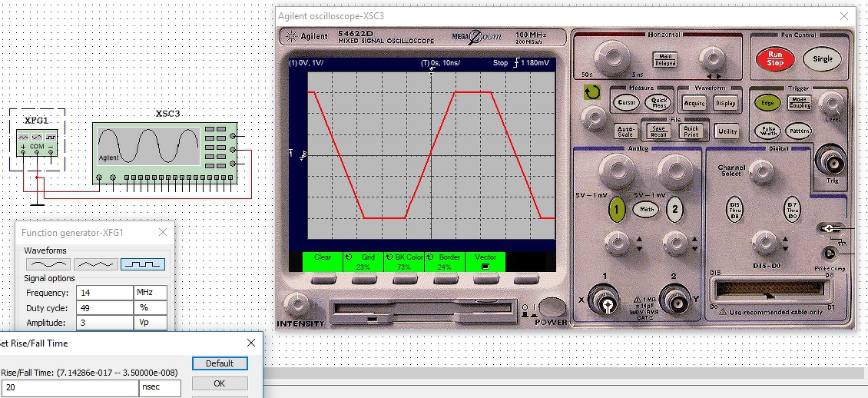Select the BK Color 73% softkey

click(x=404, y=262)
